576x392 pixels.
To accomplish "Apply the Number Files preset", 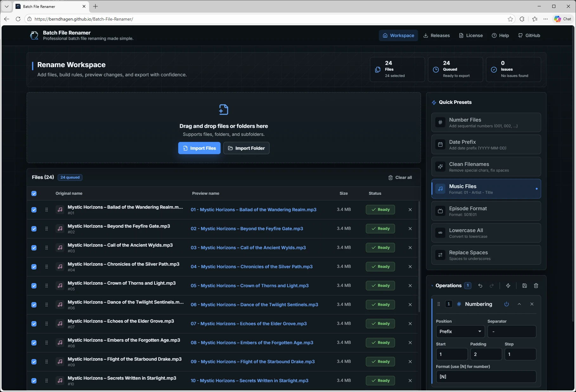I will coord(486,123).
